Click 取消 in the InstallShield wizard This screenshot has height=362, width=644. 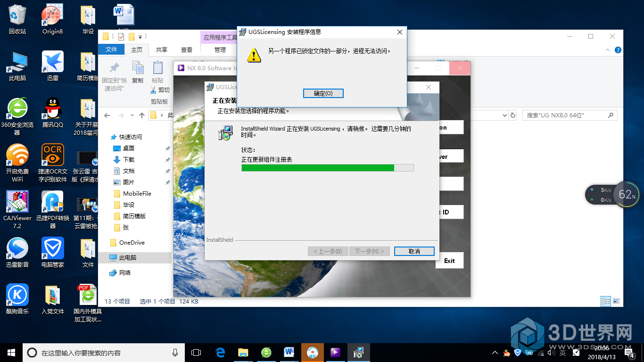pos(414,251)
